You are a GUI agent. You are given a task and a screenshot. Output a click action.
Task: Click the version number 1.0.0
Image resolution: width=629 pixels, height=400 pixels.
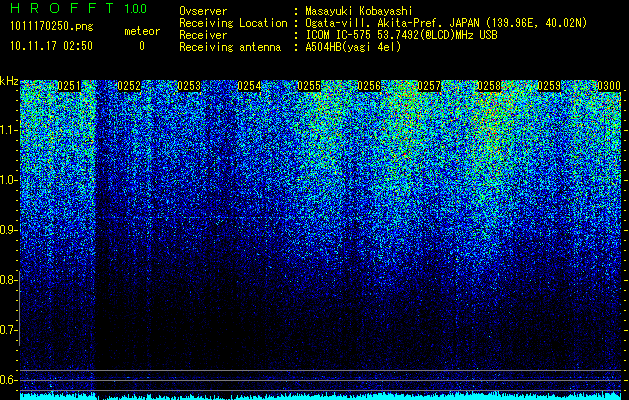tap(136, 9)
